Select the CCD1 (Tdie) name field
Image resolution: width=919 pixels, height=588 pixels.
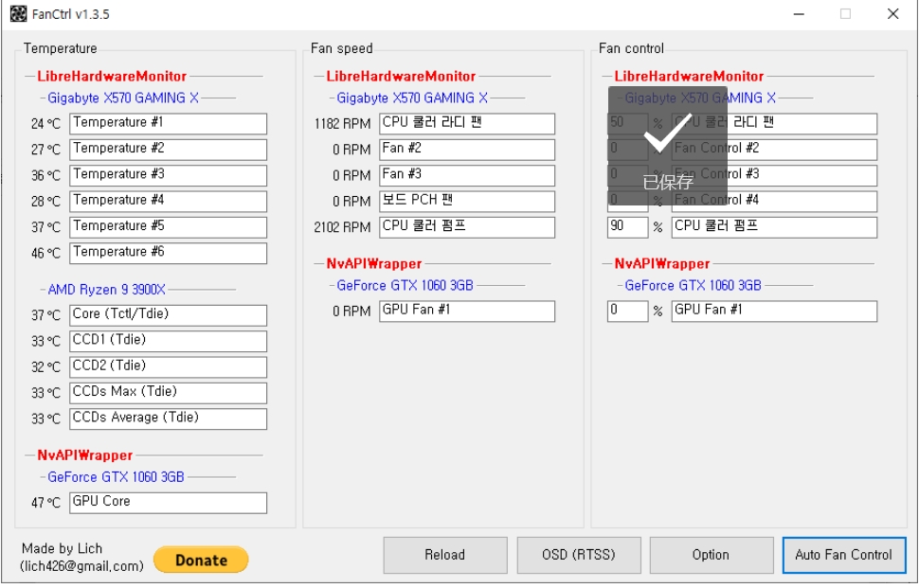(169, 341)
